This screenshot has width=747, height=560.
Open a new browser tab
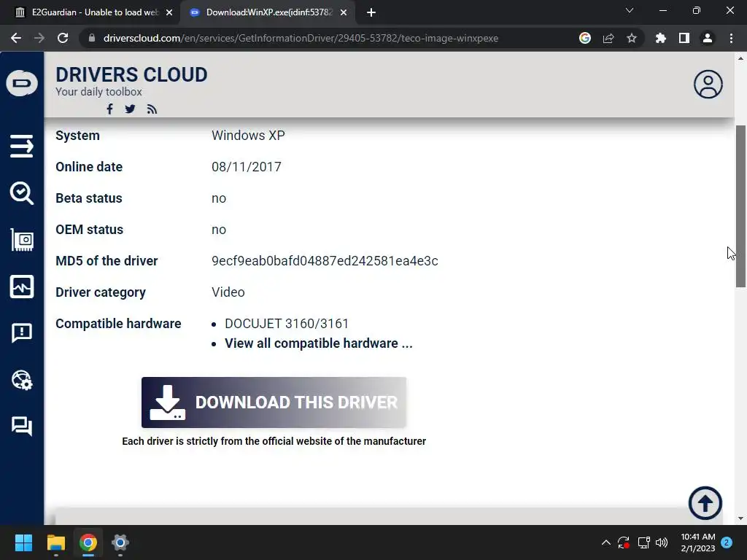pos(371,13)
